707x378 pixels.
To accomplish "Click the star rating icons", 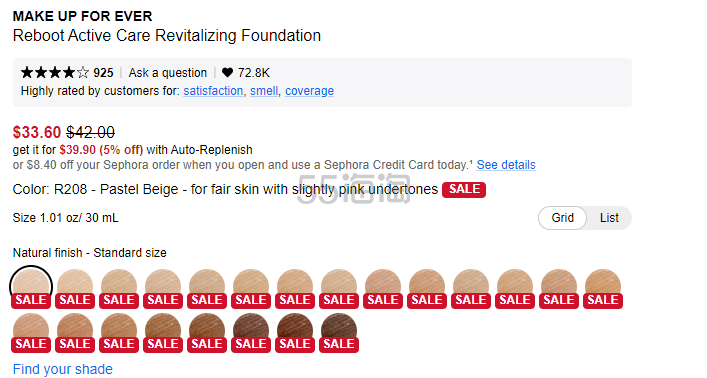I will tap(55, 73).
